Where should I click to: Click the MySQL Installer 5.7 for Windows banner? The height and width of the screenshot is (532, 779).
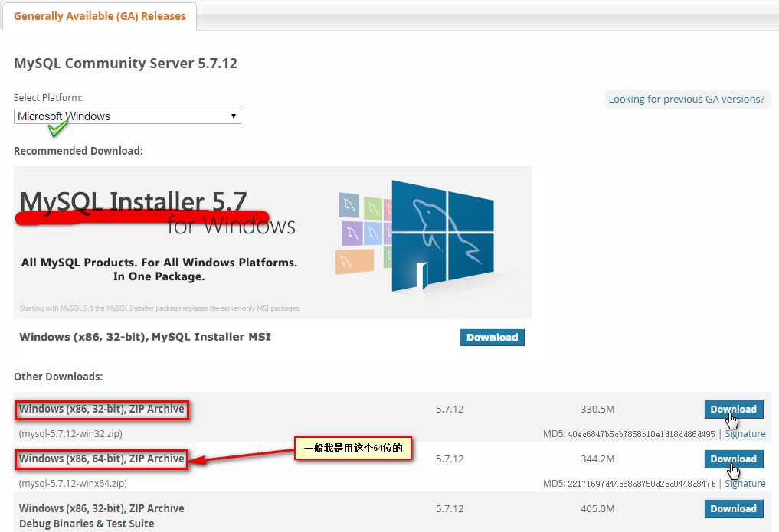[x=273, y=242]
